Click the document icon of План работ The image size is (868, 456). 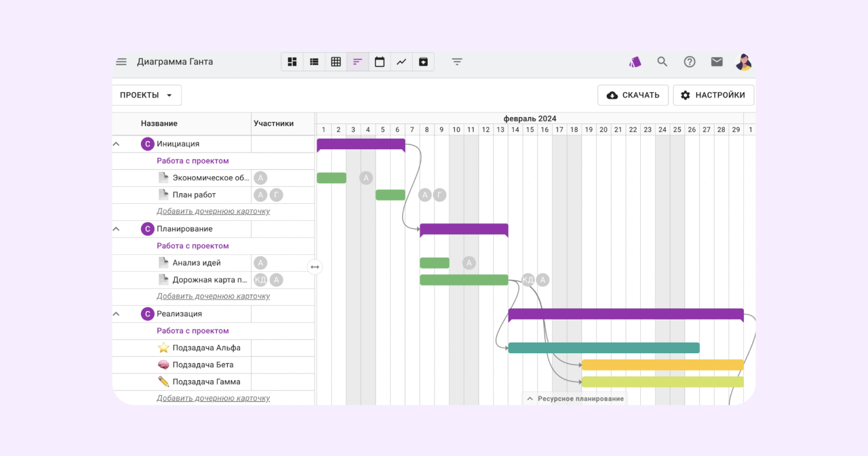(x=164, y=194)
